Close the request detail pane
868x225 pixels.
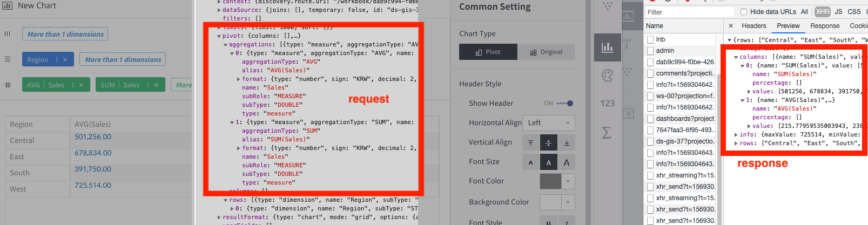[731, 26]
